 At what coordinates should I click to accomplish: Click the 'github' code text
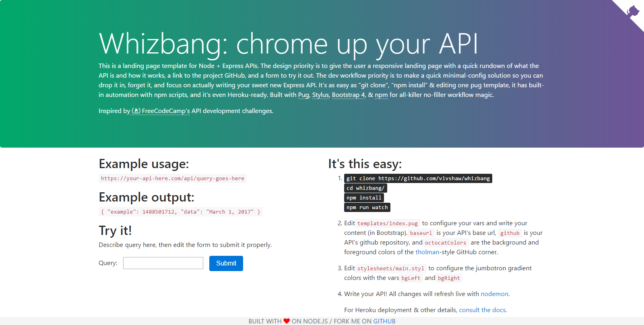[510, 233]
